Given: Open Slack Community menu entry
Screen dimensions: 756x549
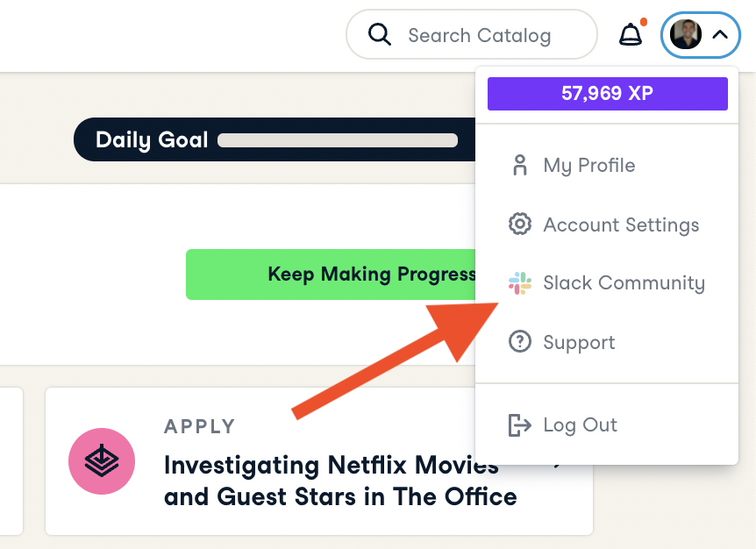Looking at the screenshot, I should (x=624, y=283).
